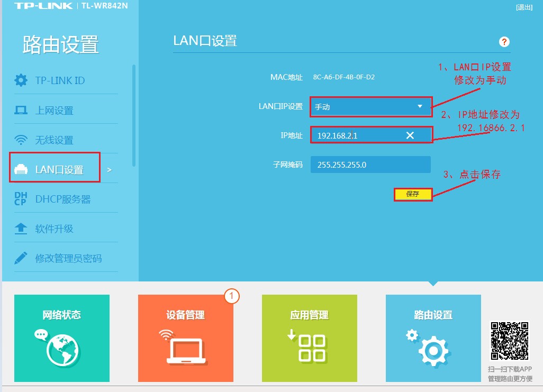543x392 pixels.
Task: Click inside the IP地址 input field
Action: coord(371,135)
